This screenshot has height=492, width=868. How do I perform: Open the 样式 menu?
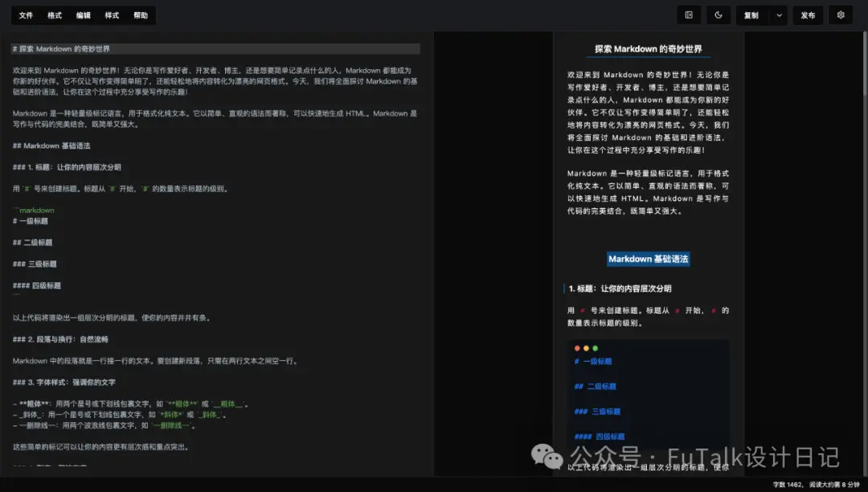click(x=112, y=15)
